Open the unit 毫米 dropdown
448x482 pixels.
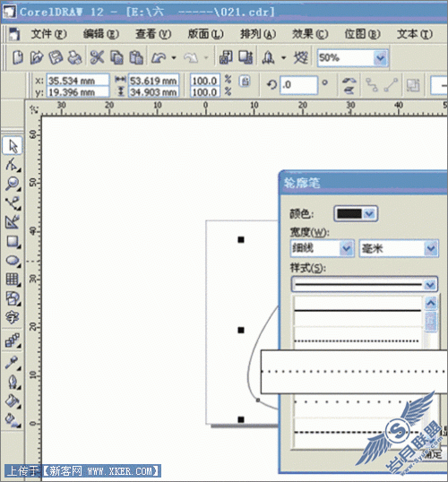(x=430, y=248)
